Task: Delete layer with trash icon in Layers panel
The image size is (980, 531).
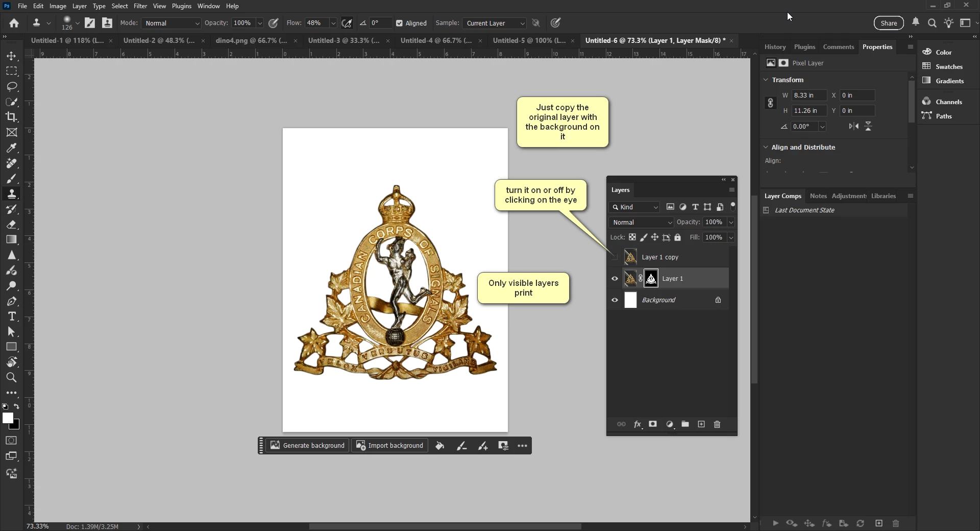Action: pos(717,424)
